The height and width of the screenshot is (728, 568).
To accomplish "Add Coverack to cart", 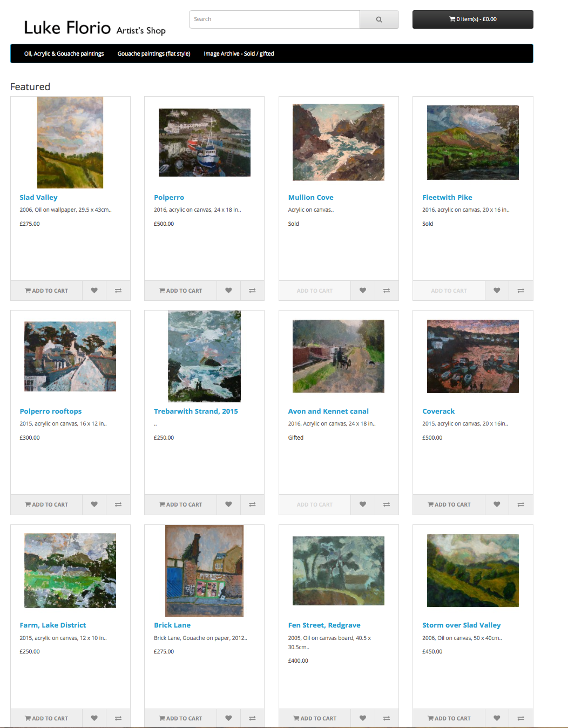I will [x=449, y=504].
